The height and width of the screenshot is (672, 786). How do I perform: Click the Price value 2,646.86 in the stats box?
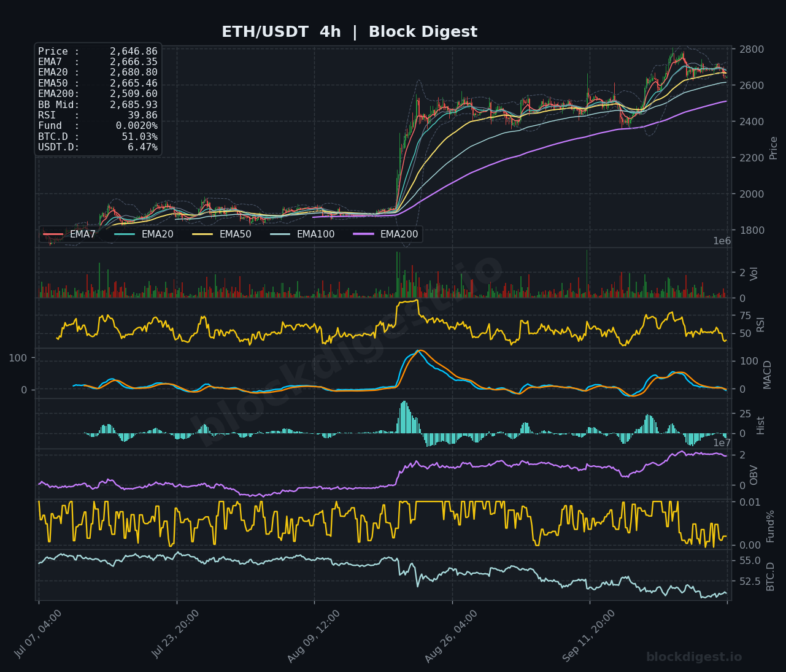(134, 52)
